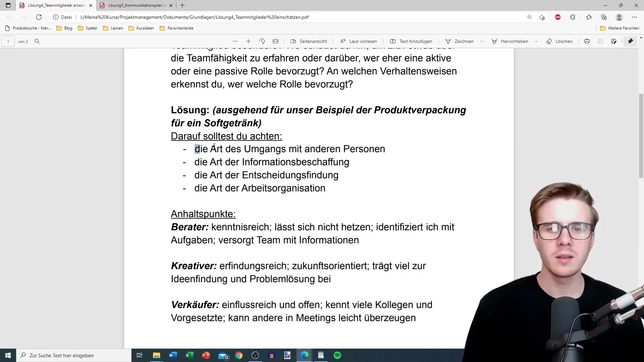Rotate the PDF page
This screenshot has width=644, height=362.
pos(262,41)
